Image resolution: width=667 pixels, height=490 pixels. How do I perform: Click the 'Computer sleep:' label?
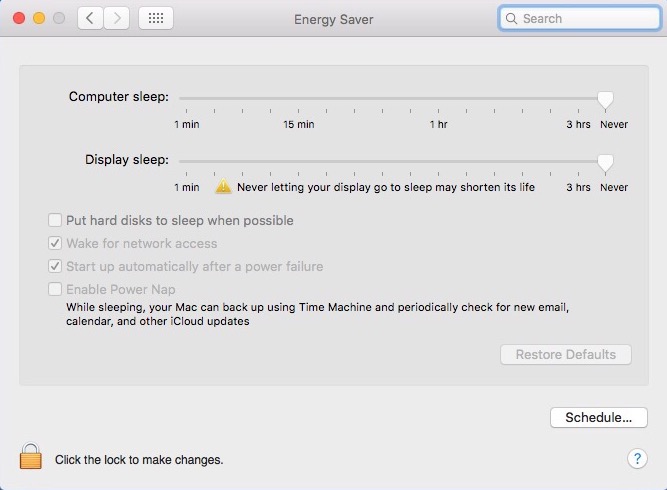tap(119, 97)
